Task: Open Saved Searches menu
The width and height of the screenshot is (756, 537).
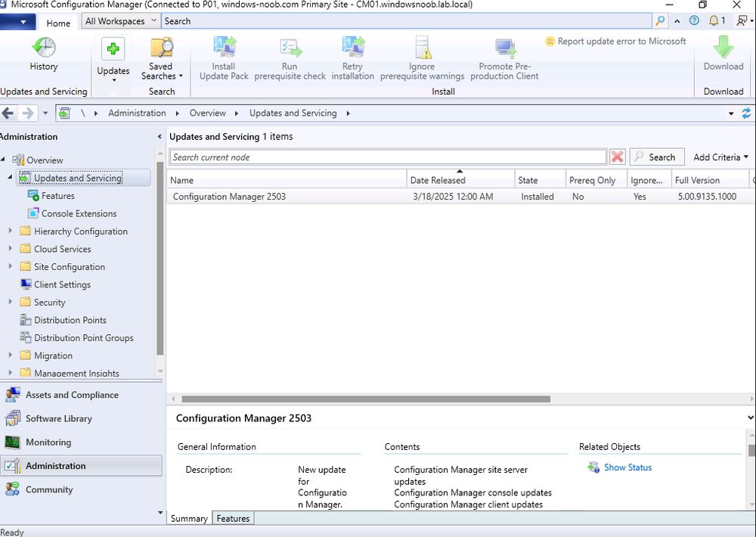Action: click(x=162, y=59)
